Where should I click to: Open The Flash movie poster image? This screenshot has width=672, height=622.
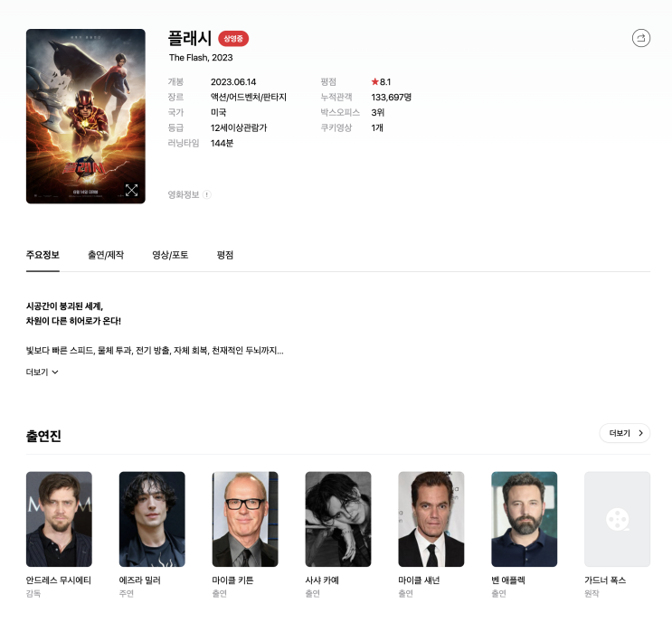(86, 116)
